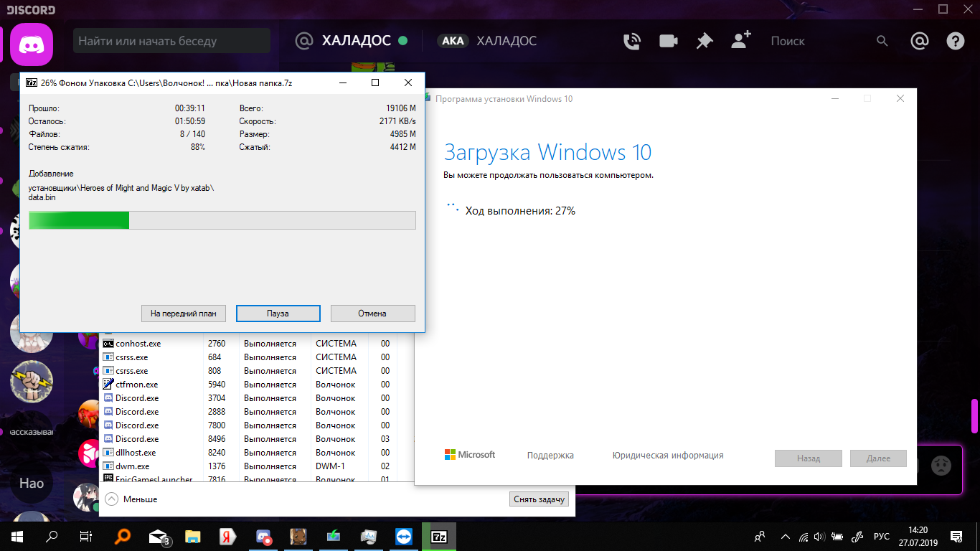
Task: Open Windows taskbar search
Action: (52, 537)
